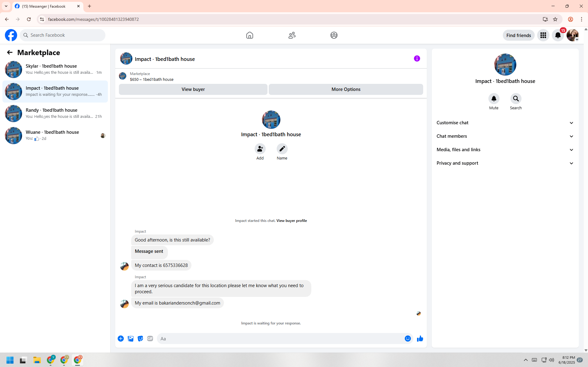Click the bakariandersonch@gmail.com email message
588x367 pixels.
(x=177, y=303)
